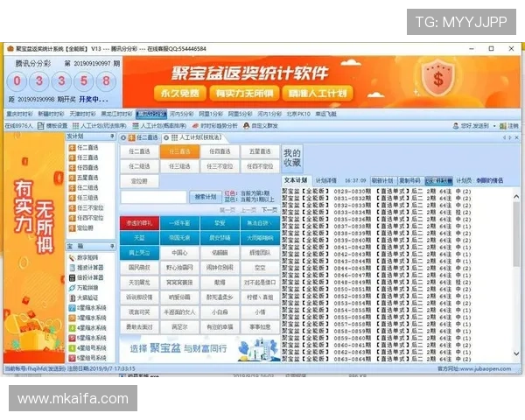Open 模板设置 in the toolbar
The height and width of the screenshot is (420, 525).
tap(52, 126)
